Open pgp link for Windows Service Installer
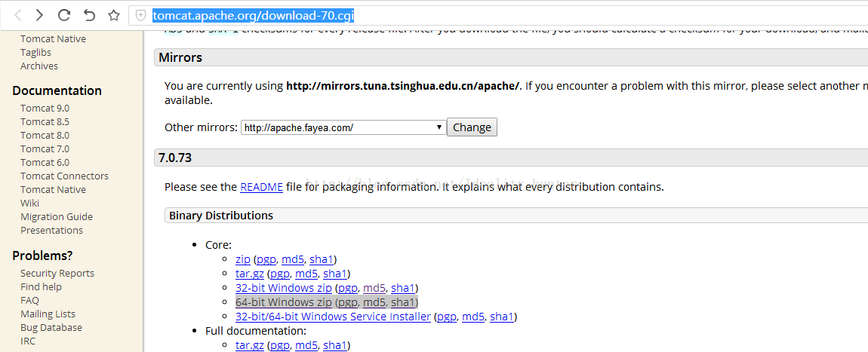868x352 pixels. 446,317
